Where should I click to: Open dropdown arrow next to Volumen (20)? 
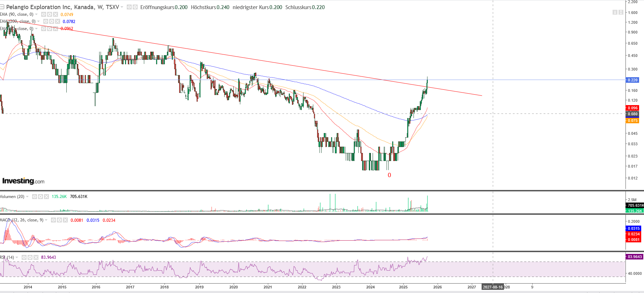tap(27, 197)
